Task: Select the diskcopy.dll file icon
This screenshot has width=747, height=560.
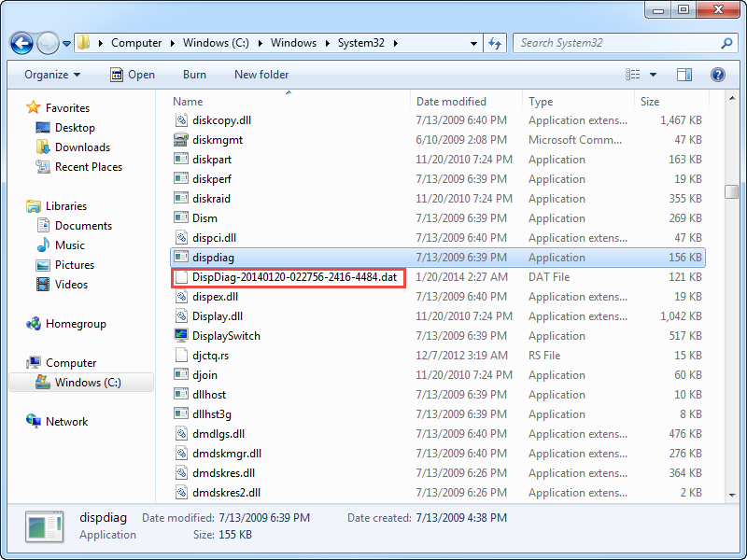Action: pyautogui.click(x=181, y=120)
